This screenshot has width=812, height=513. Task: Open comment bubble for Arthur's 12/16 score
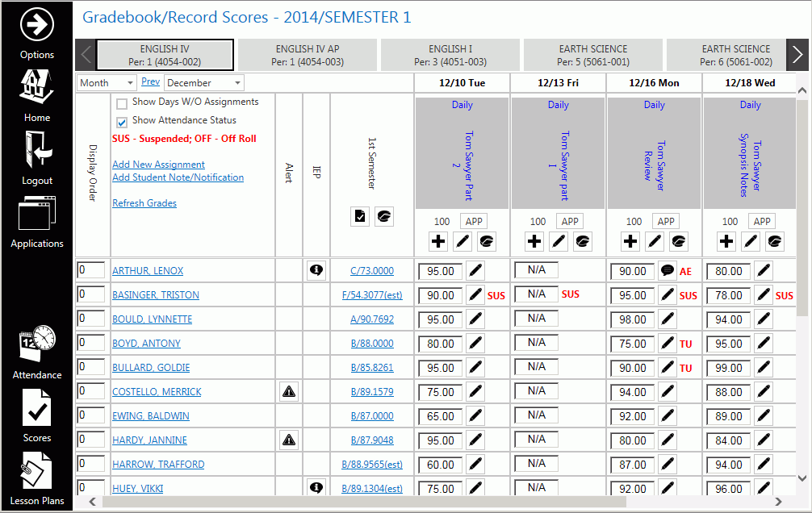coord(668,271)
